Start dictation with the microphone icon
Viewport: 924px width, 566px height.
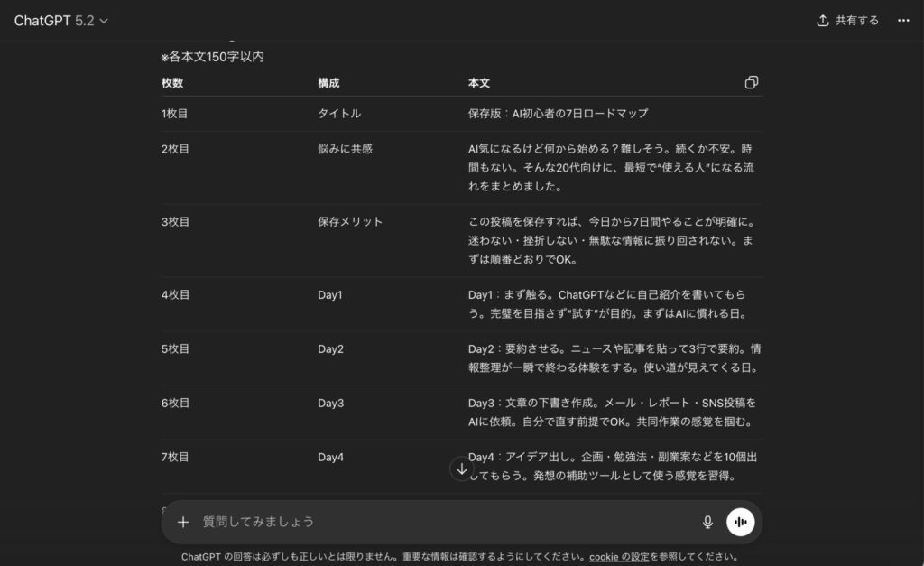point(707,522)
